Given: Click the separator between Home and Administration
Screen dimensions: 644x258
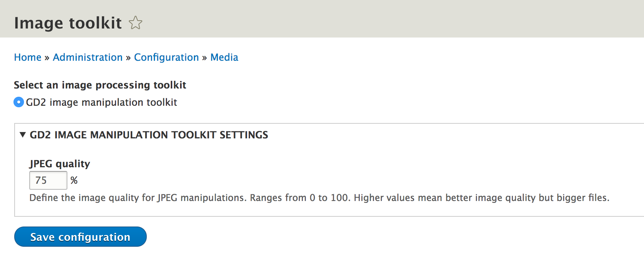Looking at the screenshot, I should pyautogui.click(x=47, y=58).
